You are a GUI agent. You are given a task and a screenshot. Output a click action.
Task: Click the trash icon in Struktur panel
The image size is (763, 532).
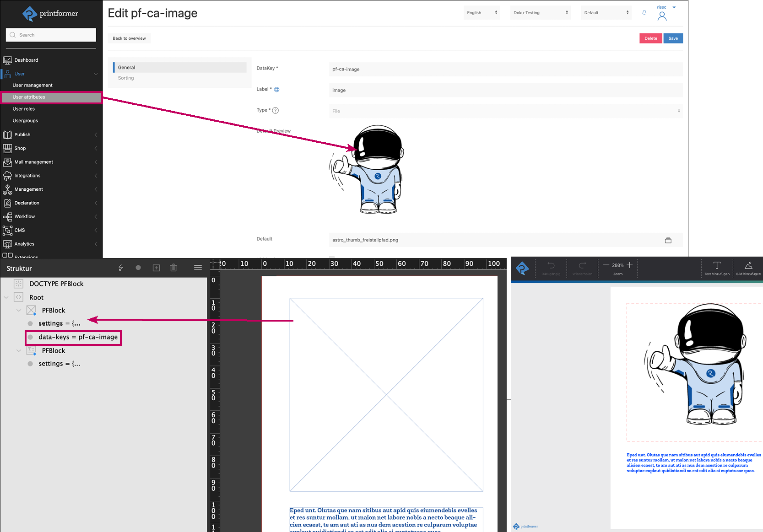pyautogui.click(x=173, y=268)
